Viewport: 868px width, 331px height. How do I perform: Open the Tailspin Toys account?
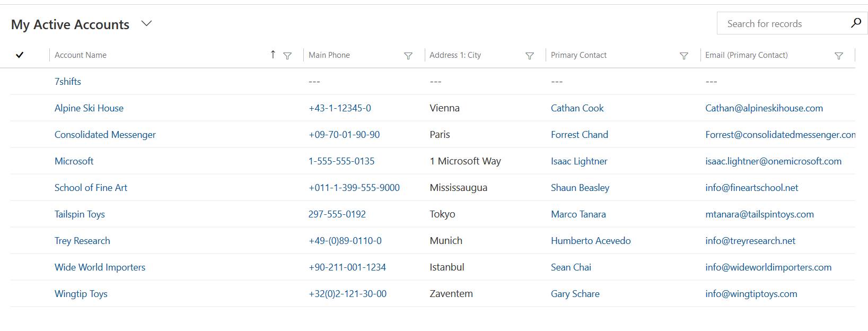tap(80, 214)
